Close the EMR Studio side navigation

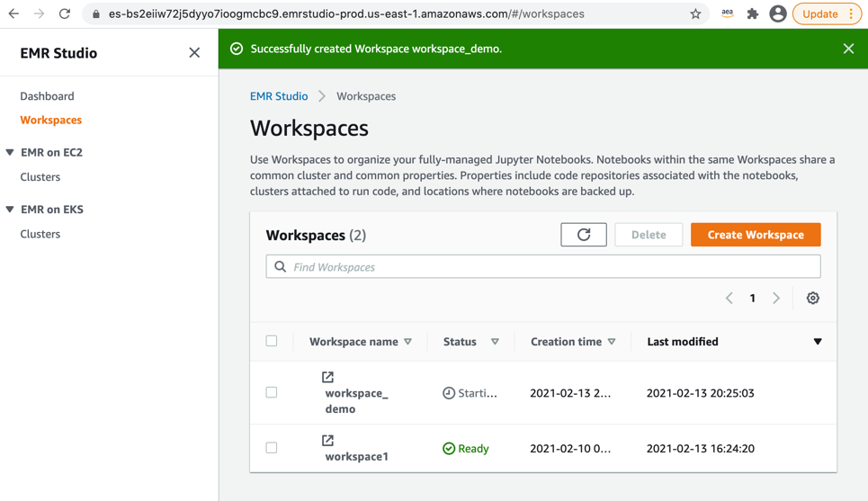(194, 52)
